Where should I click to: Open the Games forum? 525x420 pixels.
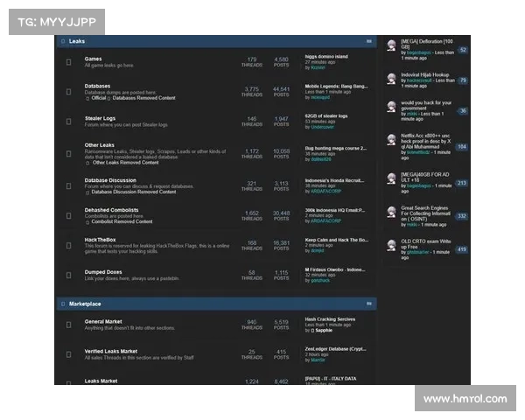tap(93, 59)
